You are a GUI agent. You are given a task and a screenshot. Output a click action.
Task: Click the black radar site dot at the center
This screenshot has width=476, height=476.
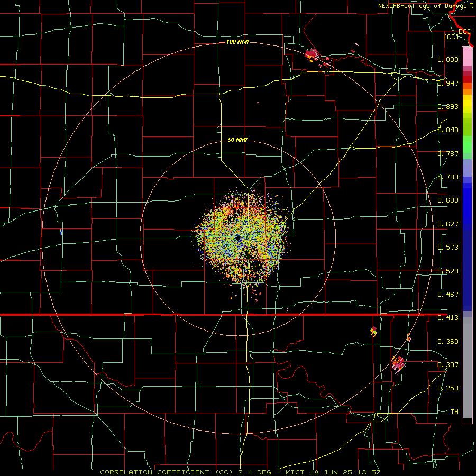coord(237,239)
